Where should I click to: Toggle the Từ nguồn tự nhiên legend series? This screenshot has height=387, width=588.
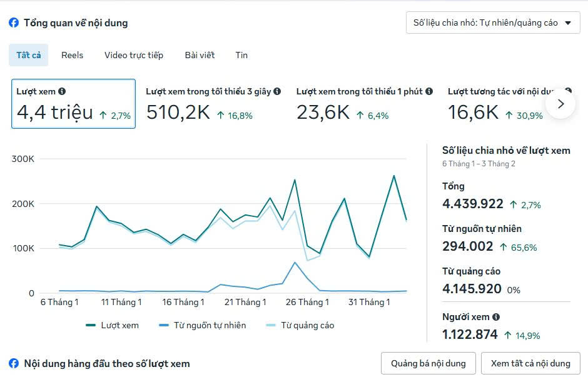click(x=203, y=325)
